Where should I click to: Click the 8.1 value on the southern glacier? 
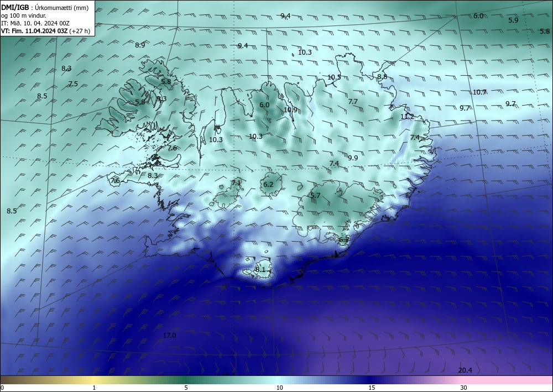click(260, 270)
